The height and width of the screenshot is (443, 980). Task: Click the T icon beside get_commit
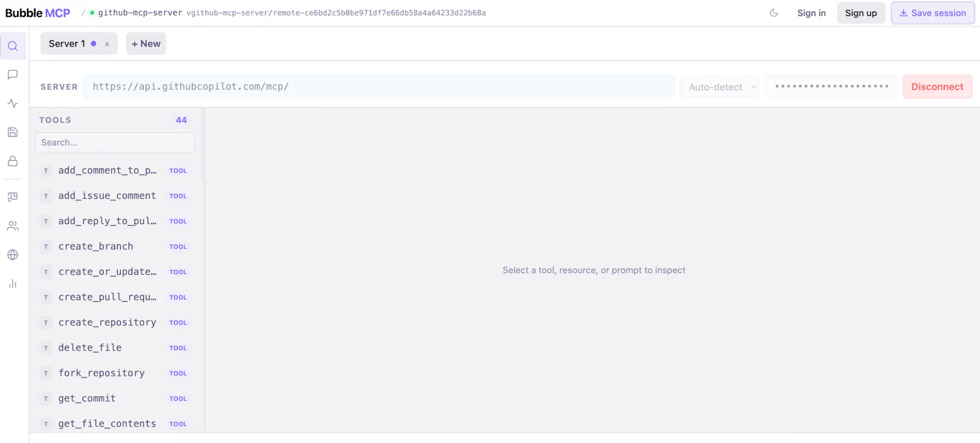pos(46,399)
